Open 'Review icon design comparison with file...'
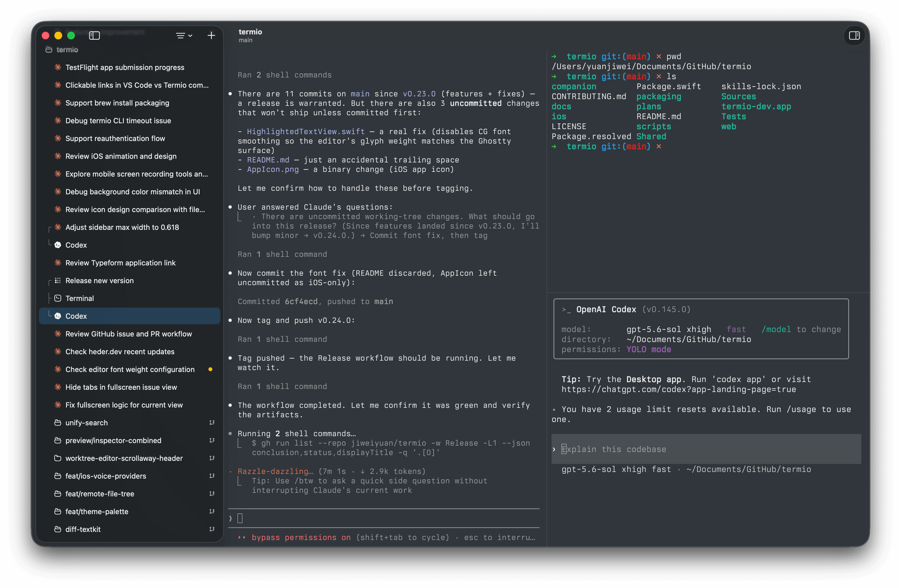 point(129,209)
